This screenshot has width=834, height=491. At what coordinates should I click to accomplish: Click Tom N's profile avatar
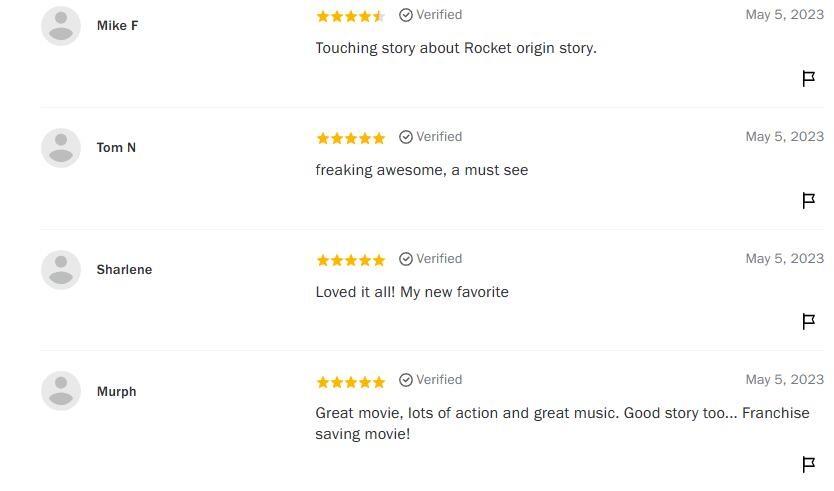click(61, 148)
